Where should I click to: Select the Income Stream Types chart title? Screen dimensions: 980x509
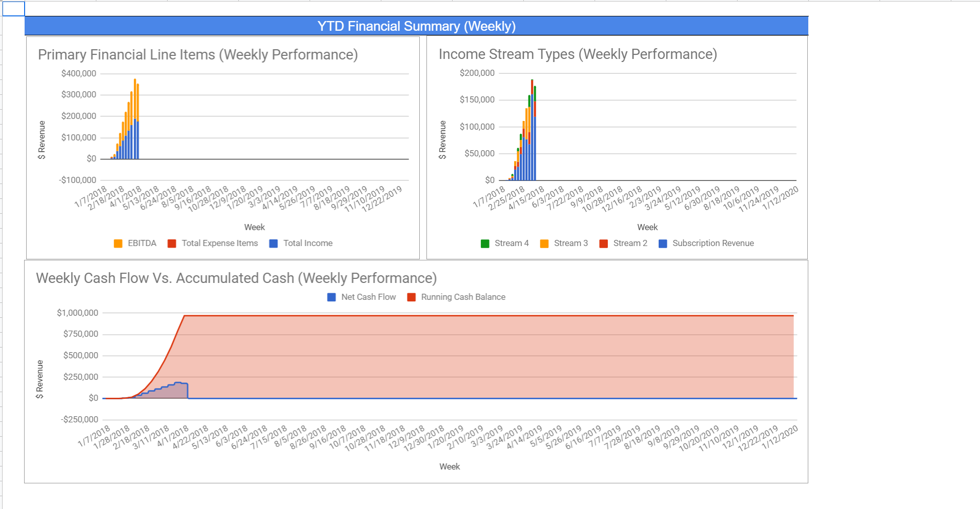click(x=578, y=54)
